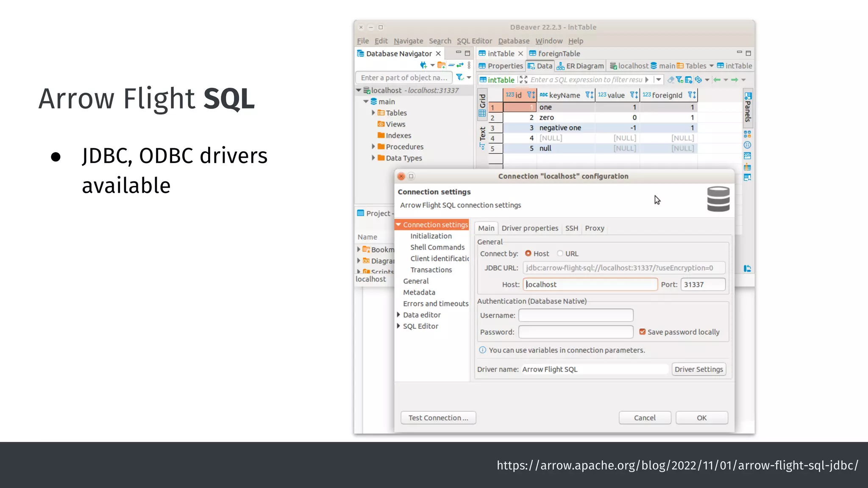Open the Database menu
Image resolution: width=868 pixels, height=488 pixels.
(x=514, y=41)
